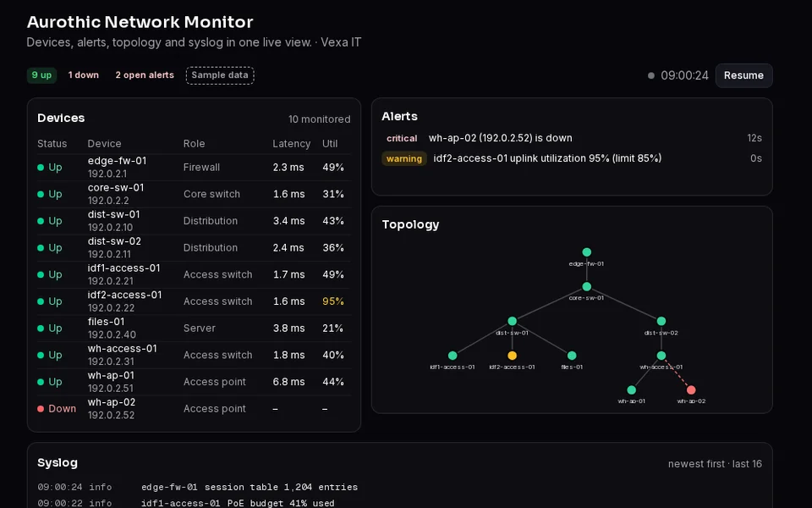Image resolution: width=812 pixels, height=508 pixels.
Task: Click the '1 down' status pill
Action: click(x=84, y=75)
